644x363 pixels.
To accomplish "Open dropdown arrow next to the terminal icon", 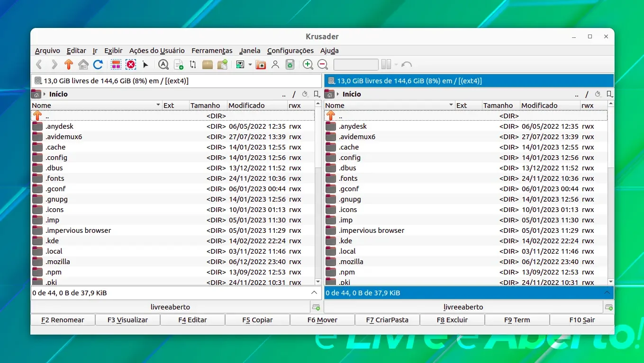I will (x=250, y=65).
